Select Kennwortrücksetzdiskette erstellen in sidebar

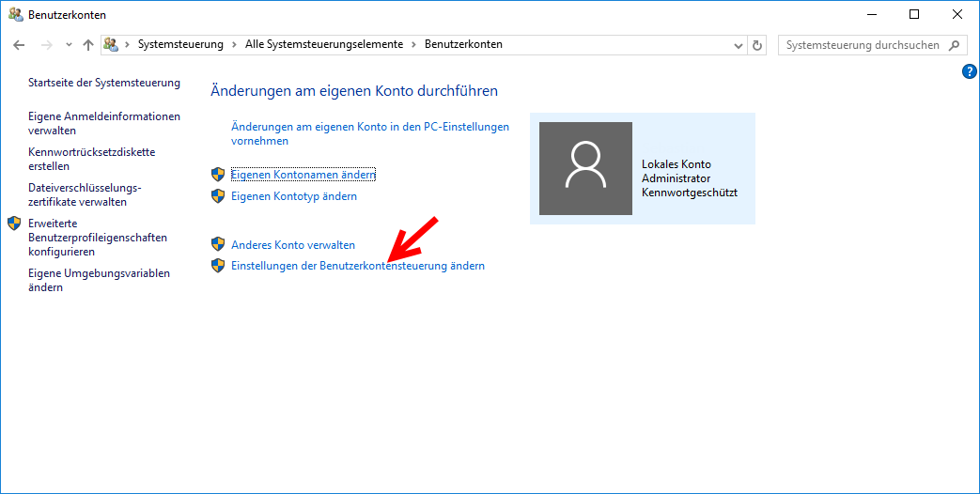pos(91,159)
